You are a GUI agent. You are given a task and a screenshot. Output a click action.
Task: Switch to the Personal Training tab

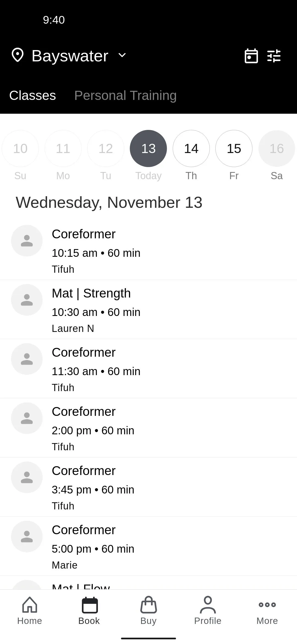tap(125, 95)
